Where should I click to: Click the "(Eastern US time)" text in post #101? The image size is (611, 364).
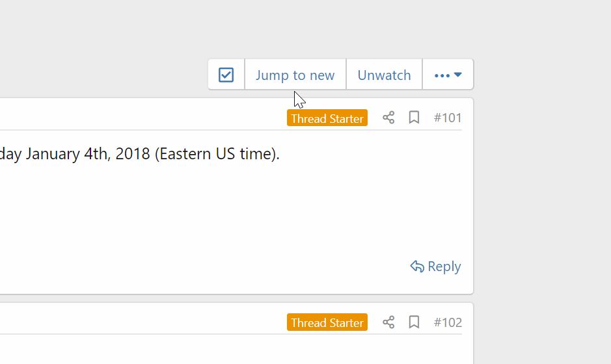click(x=217, y=155)
